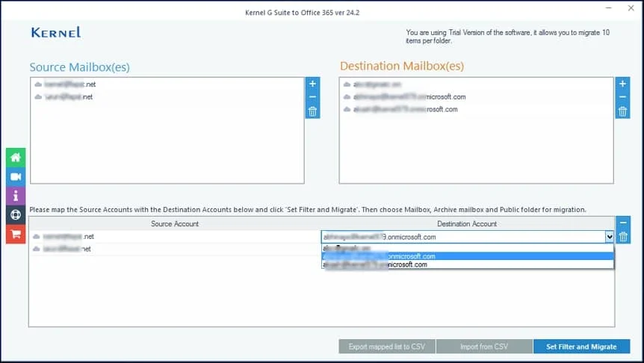The image size is (644, 363).
Task: Remove mapping row with minus icon
Action: 623,223
